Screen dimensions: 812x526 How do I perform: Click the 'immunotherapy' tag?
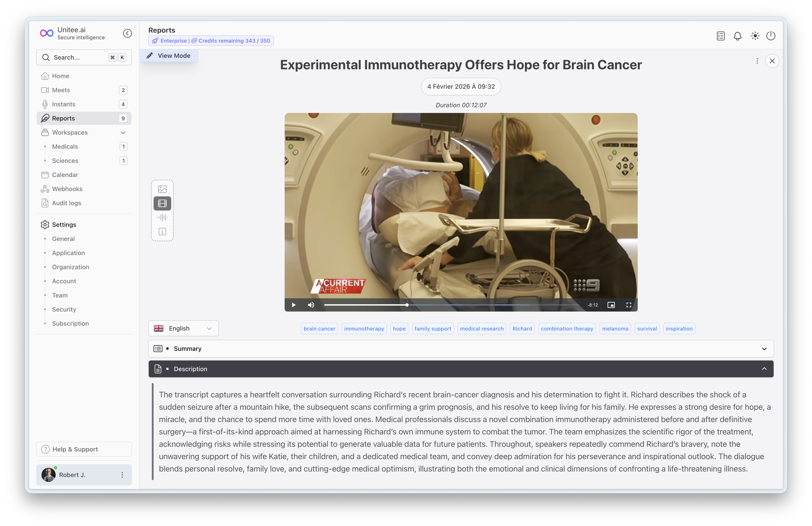point(364,329)
